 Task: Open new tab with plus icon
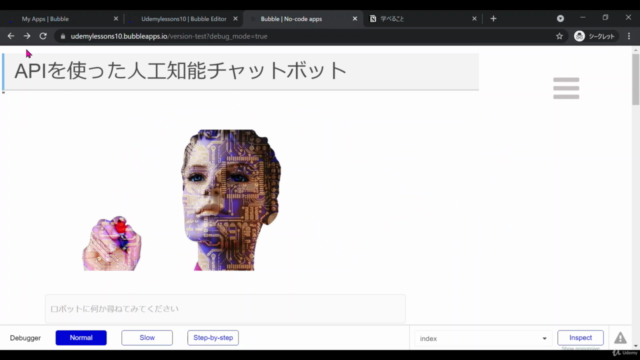(493, 18)
